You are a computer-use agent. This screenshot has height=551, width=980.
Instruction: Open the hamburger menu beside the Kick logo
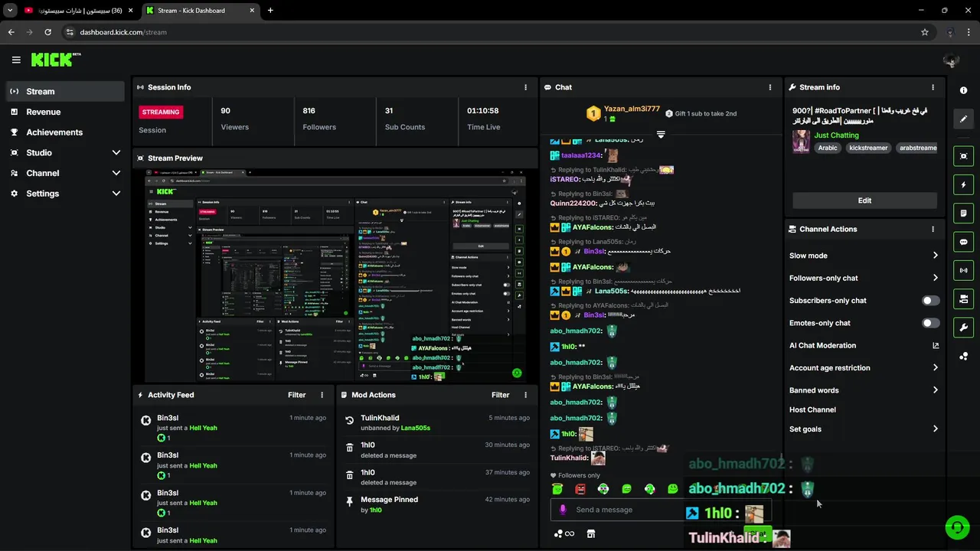point(16,60)
